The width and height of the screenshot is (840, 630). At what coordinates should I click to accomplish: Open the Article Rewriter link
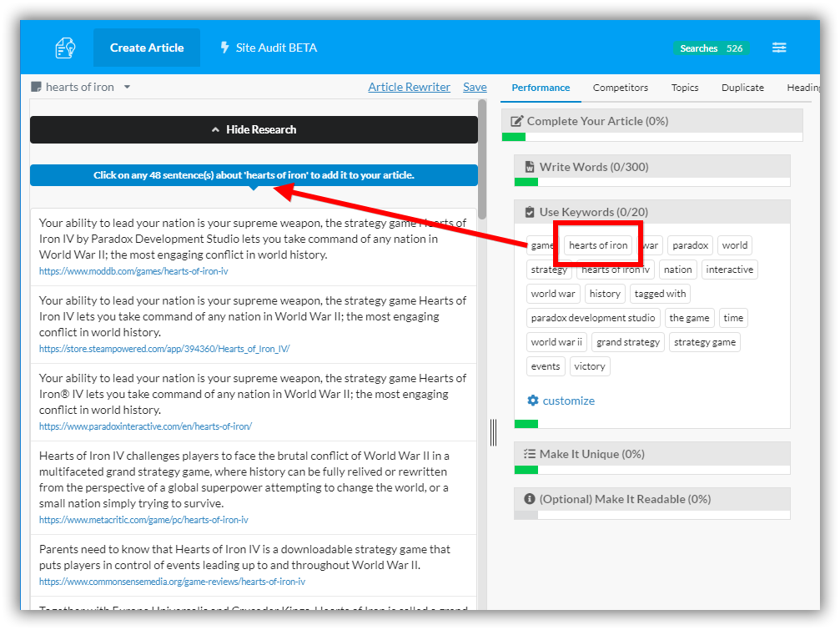pyautogui.click(x=409, y=87)
